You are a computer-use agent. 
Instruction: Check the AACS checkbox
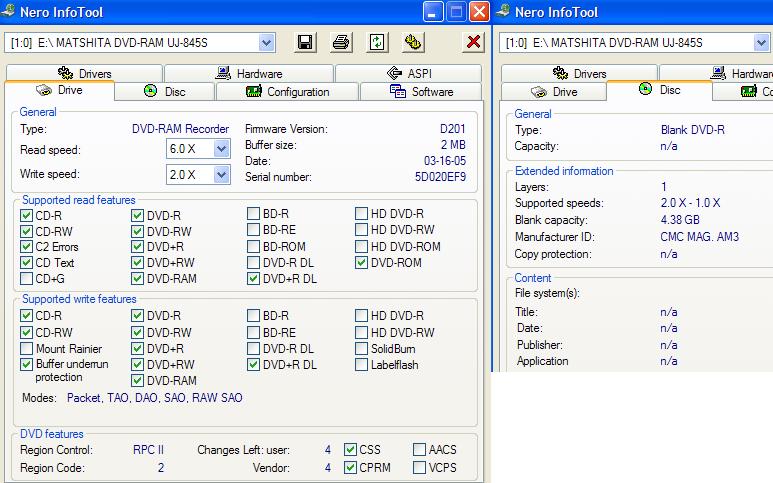pyautogui.click(x=420, y=449)
